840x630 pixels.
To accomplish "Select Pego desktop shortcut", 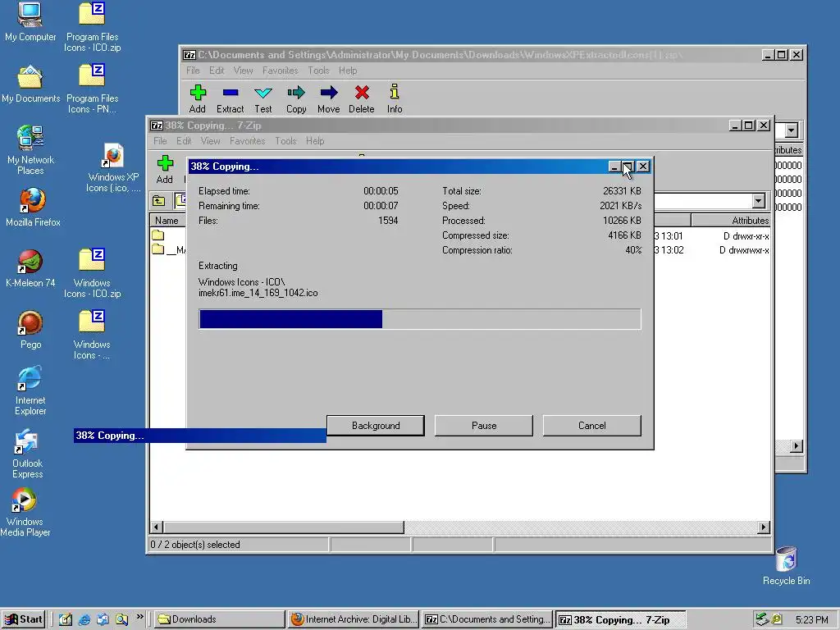I will (30, 330).
